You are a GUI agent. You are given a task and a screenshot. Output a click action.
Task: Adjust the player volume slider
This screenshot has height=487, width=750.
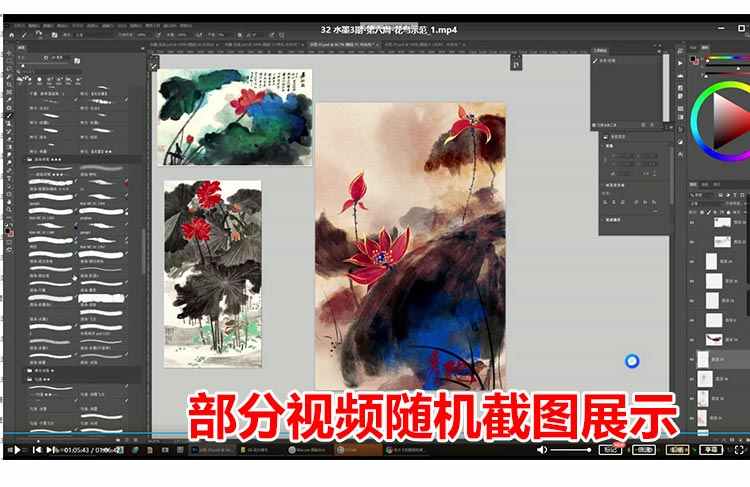click(x=571, y=450)
